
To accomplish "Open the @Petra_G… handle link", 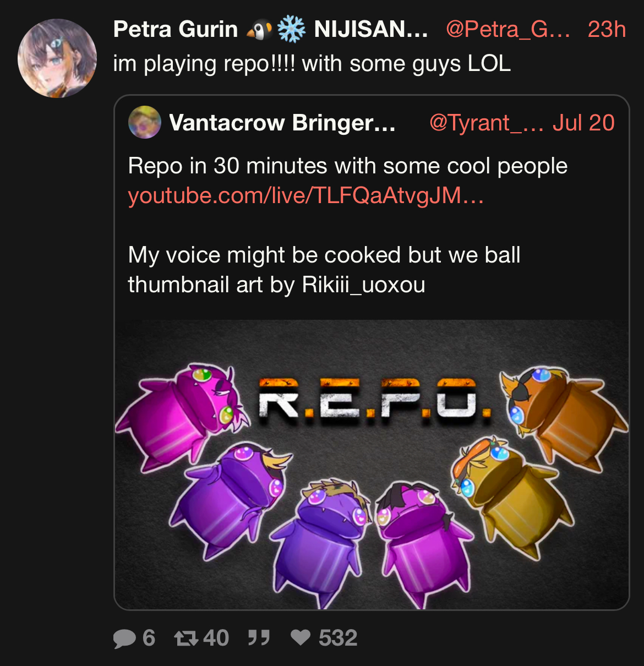I will point(507,29).
